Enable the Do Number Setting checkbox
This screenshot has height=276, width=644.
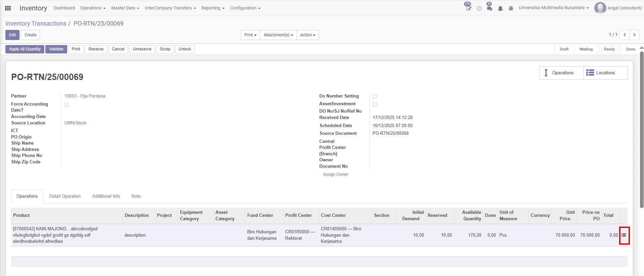(375, 97)
